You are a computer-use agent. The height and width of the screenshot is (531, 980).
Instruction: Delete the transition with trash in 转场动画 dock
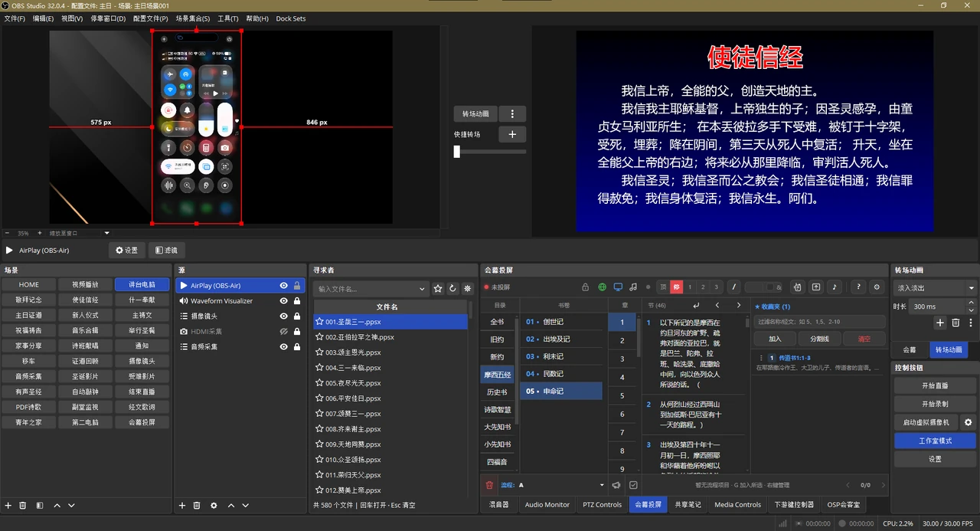coord(955,323)
